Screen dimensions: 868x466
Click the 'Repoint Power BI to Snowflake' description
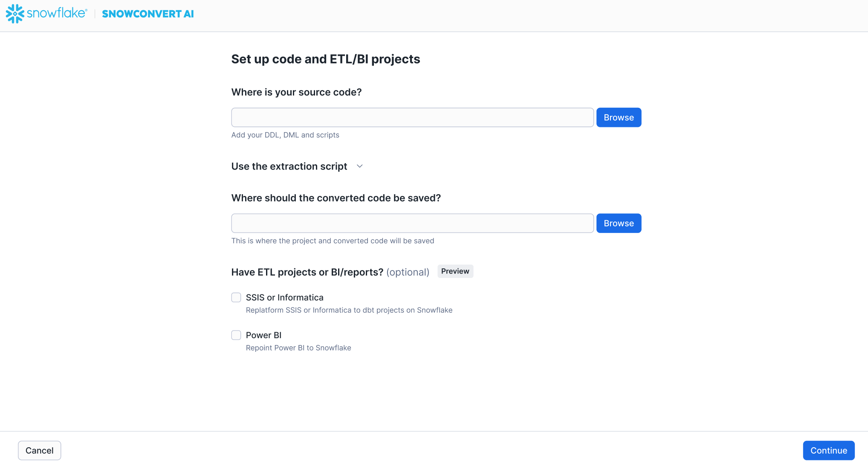coord(298,348)
